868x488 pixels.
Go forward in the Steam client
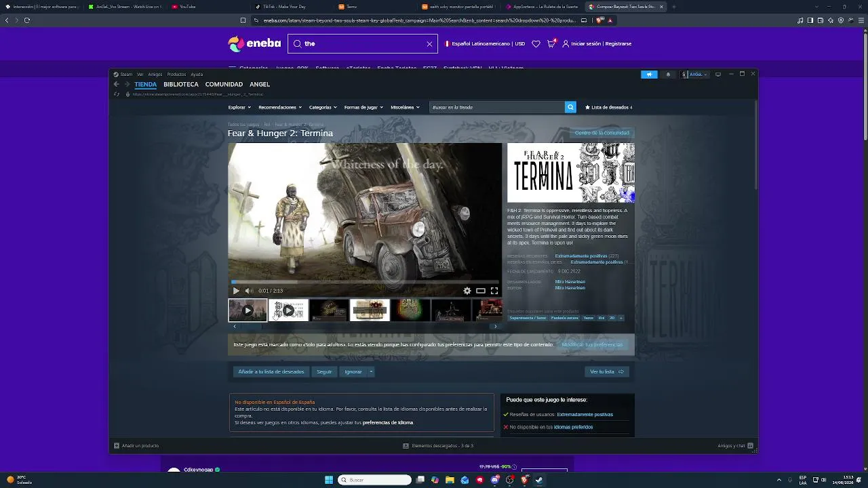127,85
